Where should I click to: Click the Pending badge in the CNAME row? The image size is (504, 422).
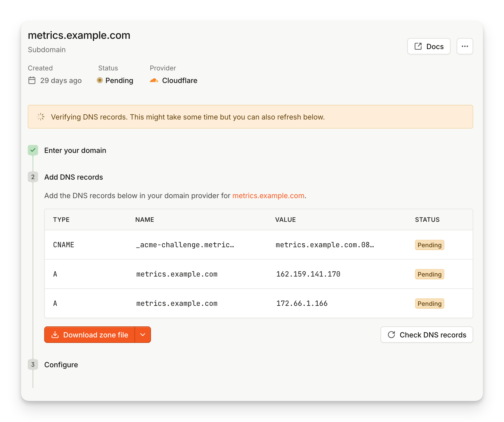429,245
